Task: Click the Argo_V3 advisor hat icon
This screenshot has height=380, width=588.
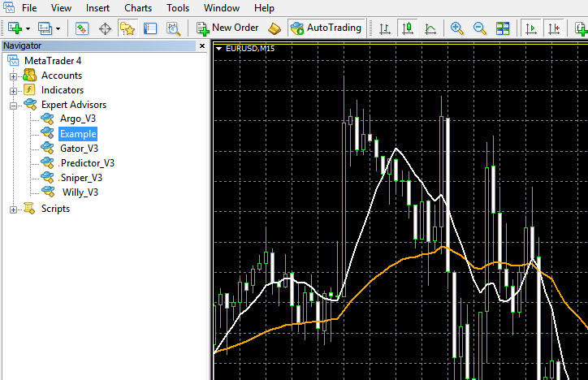Action: pos(48,119)
